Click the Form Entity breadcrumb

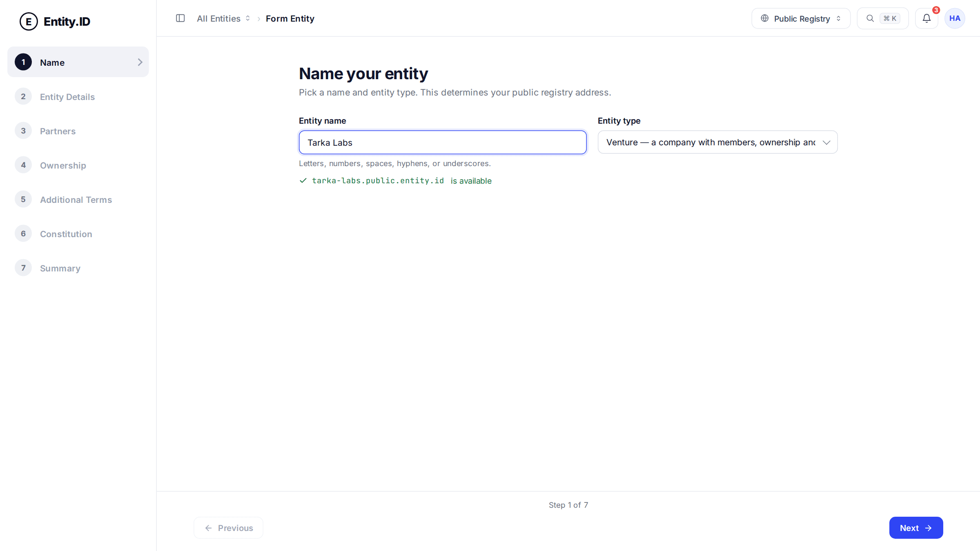[x=290, y=18]
